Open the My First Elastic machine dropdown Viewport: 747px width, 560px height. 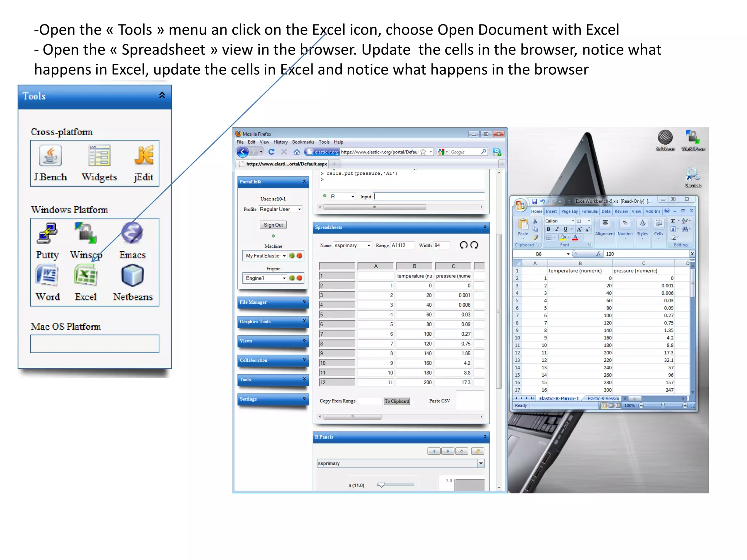[x=265, y=256]
